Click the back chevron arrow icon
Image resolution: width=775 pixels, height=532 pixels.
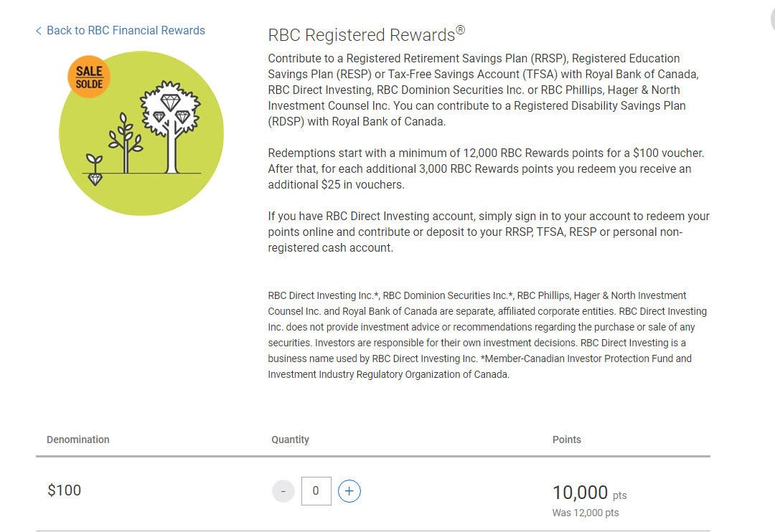pos(39,31)
